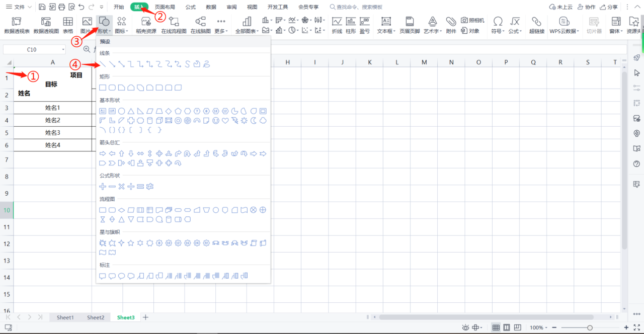Image resolution: width=644 pixels, height=334 pixels.
Task: Click the 未上云 cloud status button
Action: click(561, 7)
